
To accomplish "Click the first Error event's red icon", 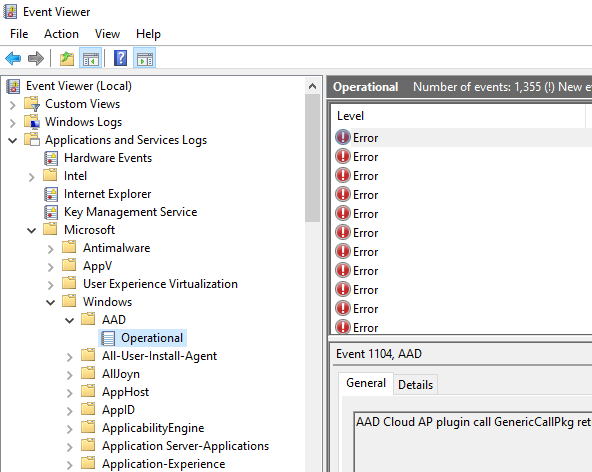I will click(343, 137).
